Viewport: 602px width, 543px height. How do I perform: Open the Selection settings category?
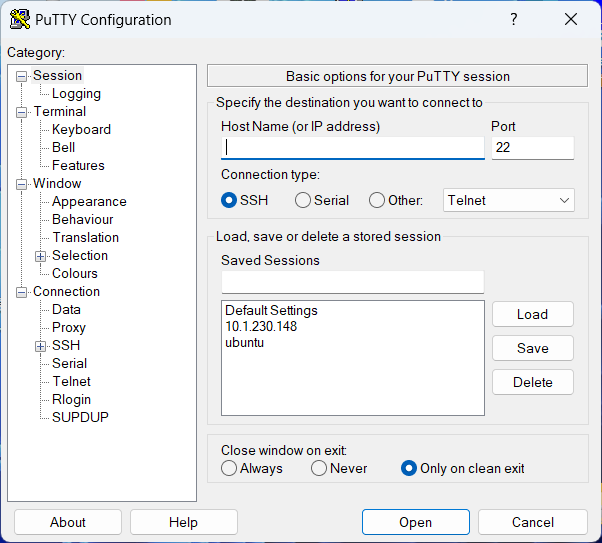80,256
